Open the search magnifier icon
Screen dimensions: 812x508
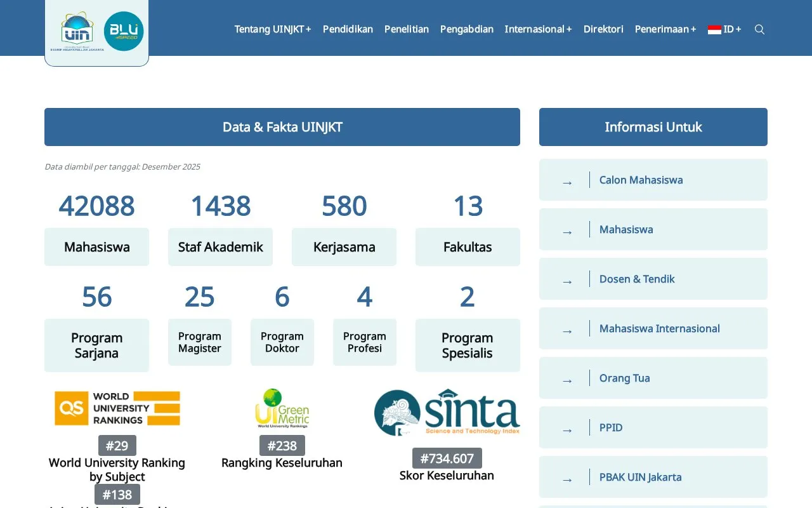pyautogui.click(x=759, y=29)
